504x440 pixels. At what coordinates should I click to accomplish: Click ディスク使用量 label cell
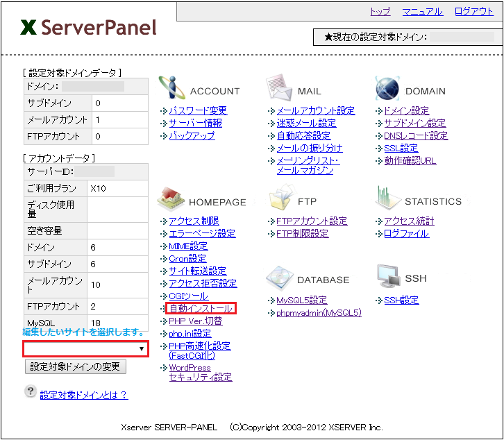point(56,210)
